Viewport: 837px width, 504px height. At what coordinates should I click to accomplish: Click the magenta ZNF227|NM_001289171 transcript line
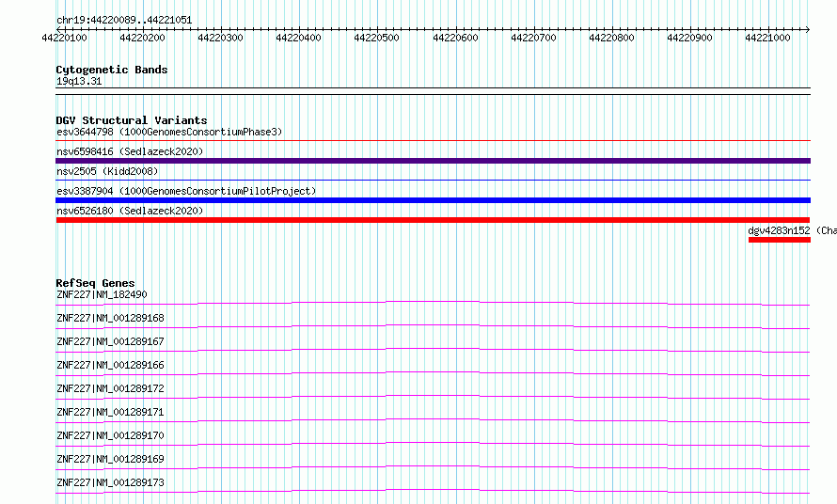point(433,420)
